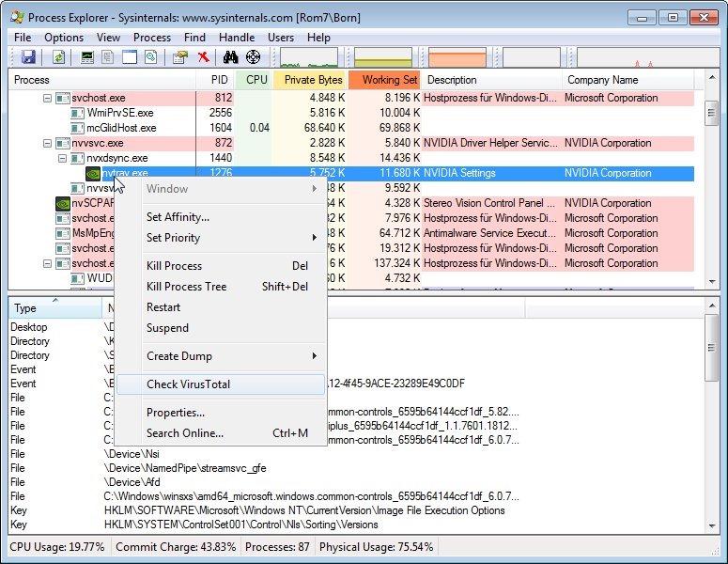Image resolution: width=728 pixels, height=564 pixels.
Task: Sort by Private Bytes column header
Action: tap(311, 80)
